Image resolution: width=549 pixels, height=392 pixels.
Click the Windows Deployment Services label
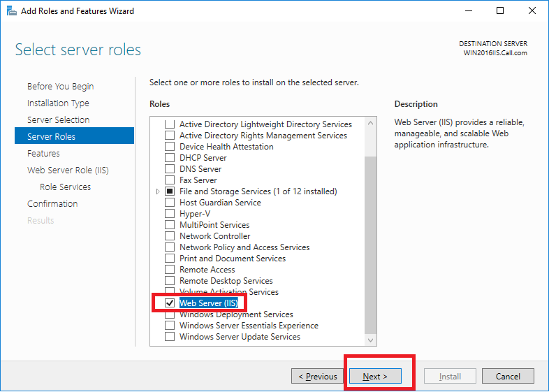236,314
